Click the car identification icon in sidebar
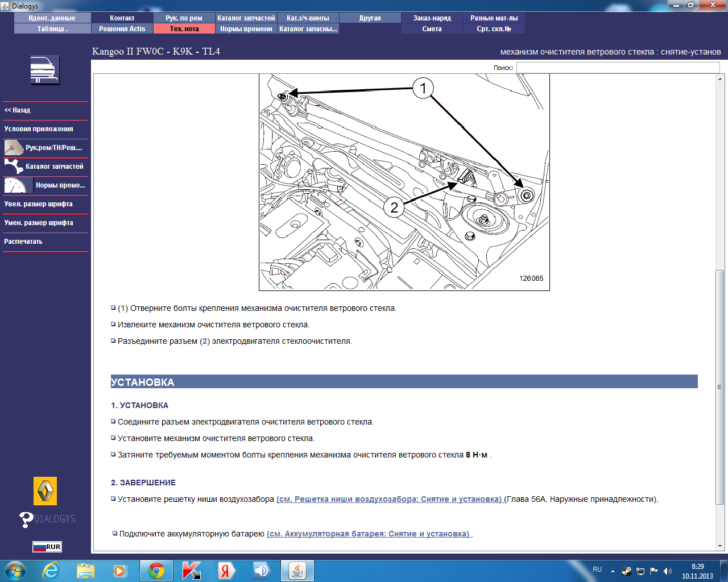 45,70
